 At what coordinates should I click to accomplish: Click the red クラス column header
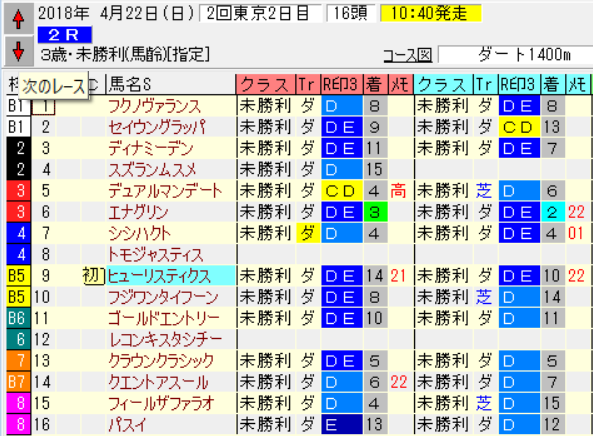tap(265, 84)
